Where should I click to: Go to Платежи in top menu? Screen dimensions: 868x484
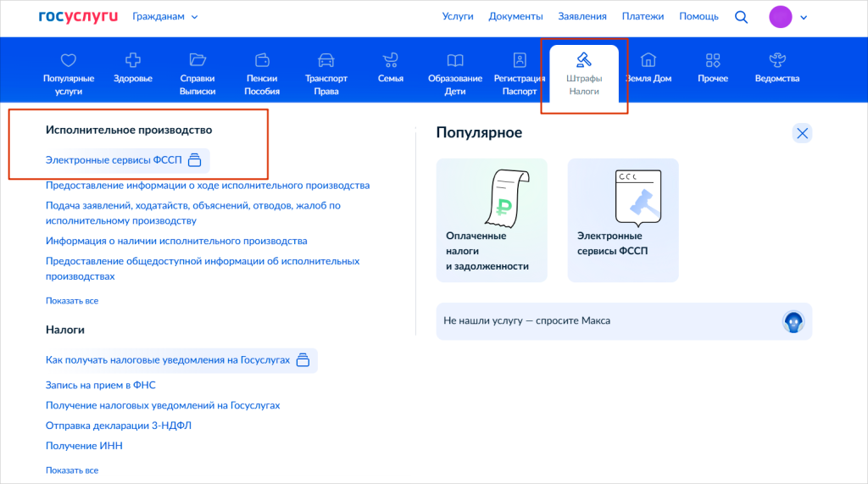(x=643, y=16)
